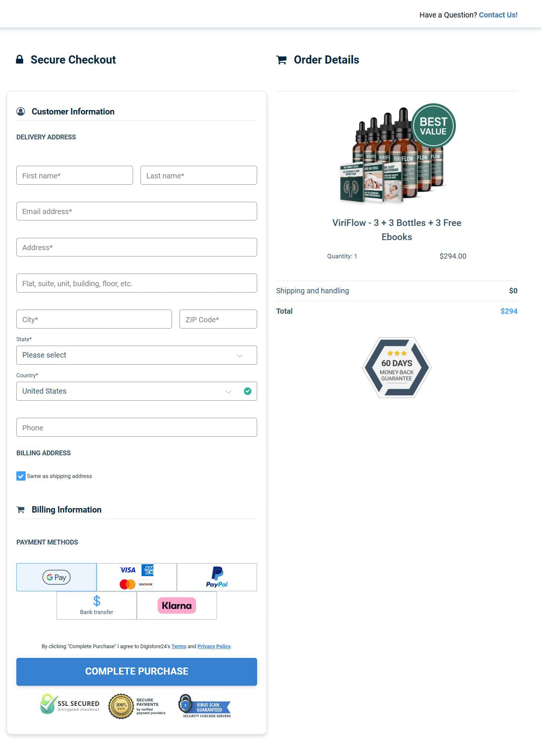Viewport: 541px width, 756px height.
Task: Select credit card payment method
Action: (x=137, y=577)
